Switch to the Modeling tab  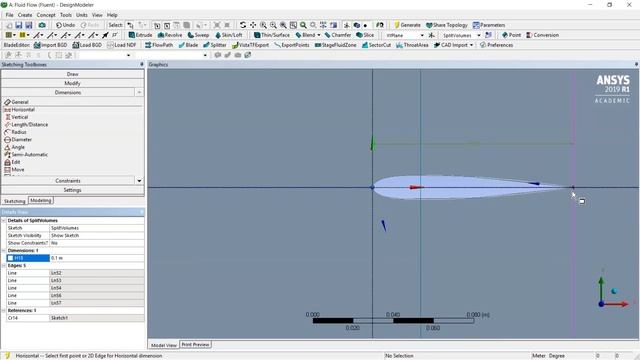[40, 200]
